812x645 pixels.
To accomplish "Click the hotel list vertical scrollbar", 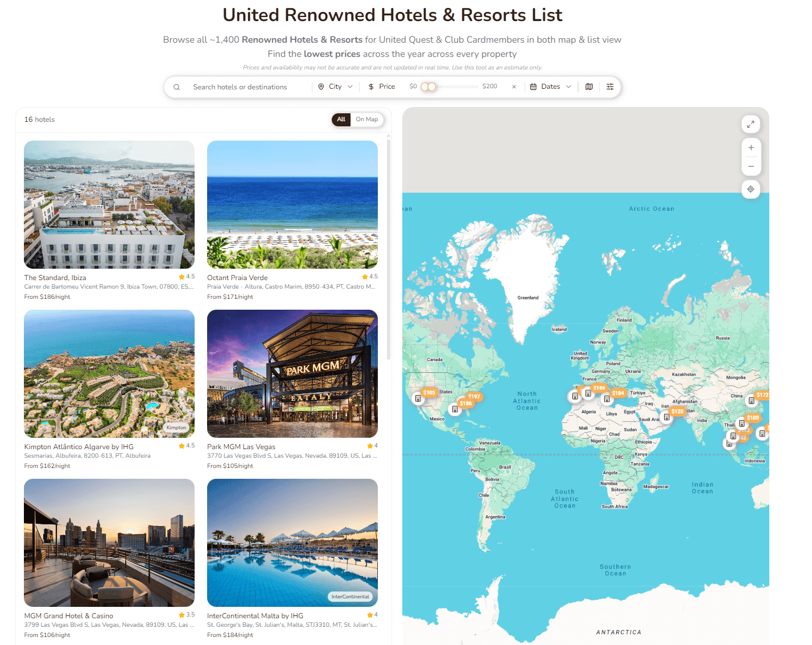I will [x=389, y=249].
